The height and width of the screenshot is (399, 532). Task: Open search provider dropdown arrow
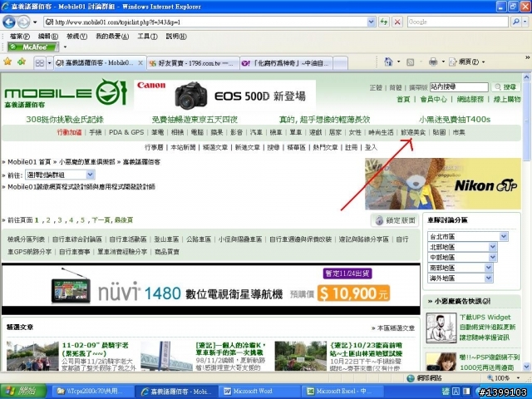(x=525, y=22)
